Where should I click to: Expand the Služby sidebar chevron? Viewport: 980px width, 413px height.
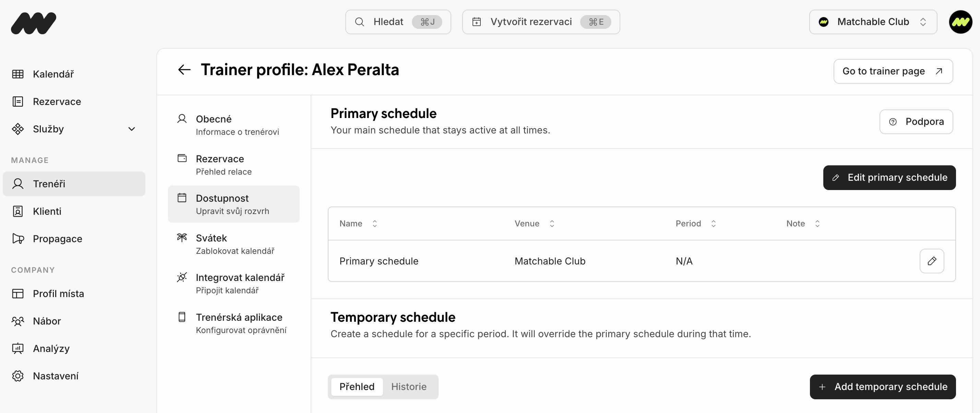coord(132,129)
